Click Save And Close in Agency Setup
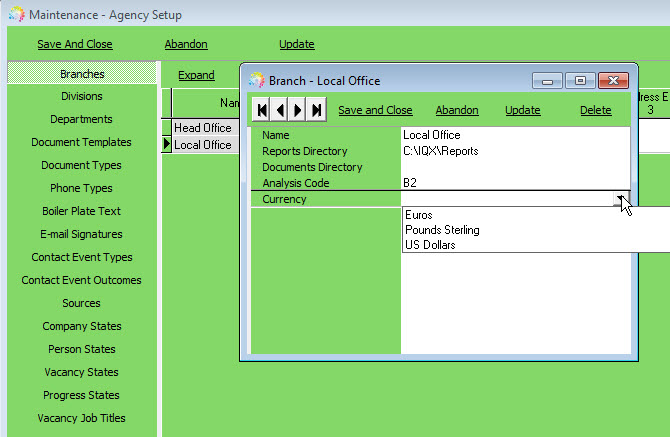Image resolution: width=670 pixels, height=437 pixels. tap(75, 44)
